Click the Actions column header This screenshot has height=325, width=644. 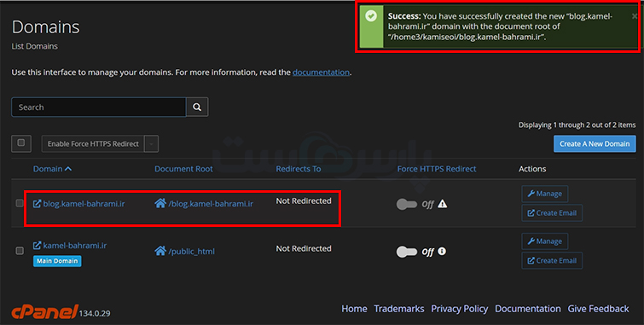click(532, 169)
